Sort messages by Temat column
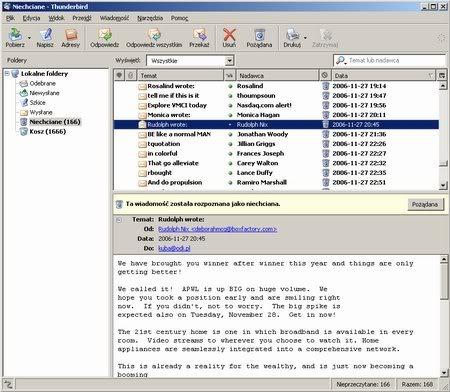This screenshot has height=392, width=450. click(180, 76)
